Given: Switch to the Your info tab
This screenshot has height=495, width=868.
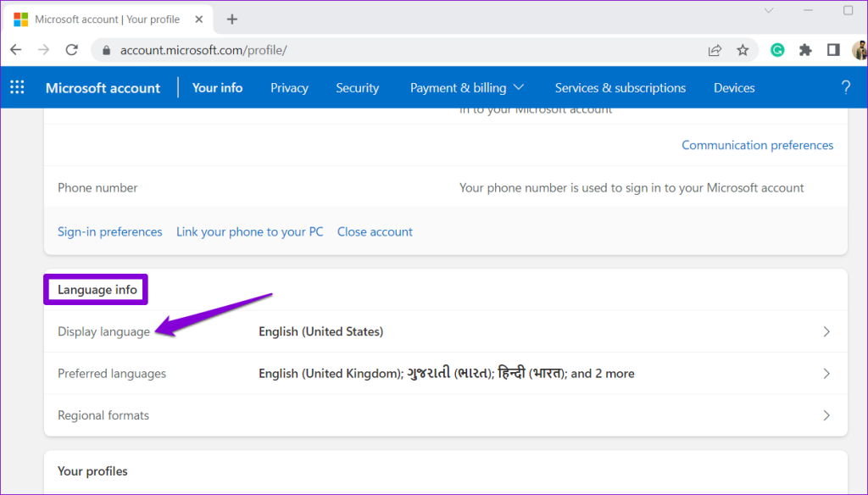Looking at the screenshot, I should [218, 87].
